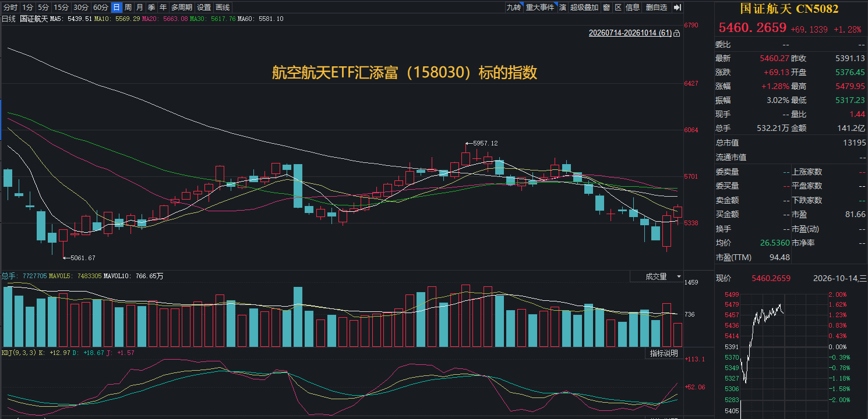This screenshot has height=419, width=868.
Task: Click the 5061.67 low price marker
Action: 82,258
